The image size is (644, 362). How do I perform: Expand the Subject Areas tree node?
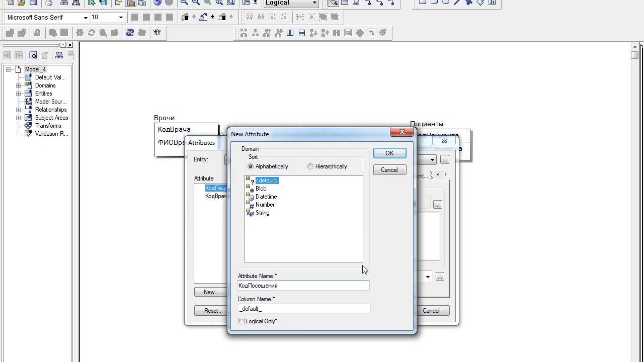[19, 118]
